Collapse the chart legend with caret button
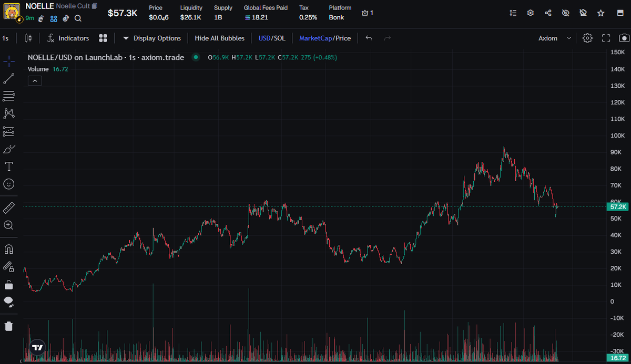The image size is (631, 364). [35, 81]
